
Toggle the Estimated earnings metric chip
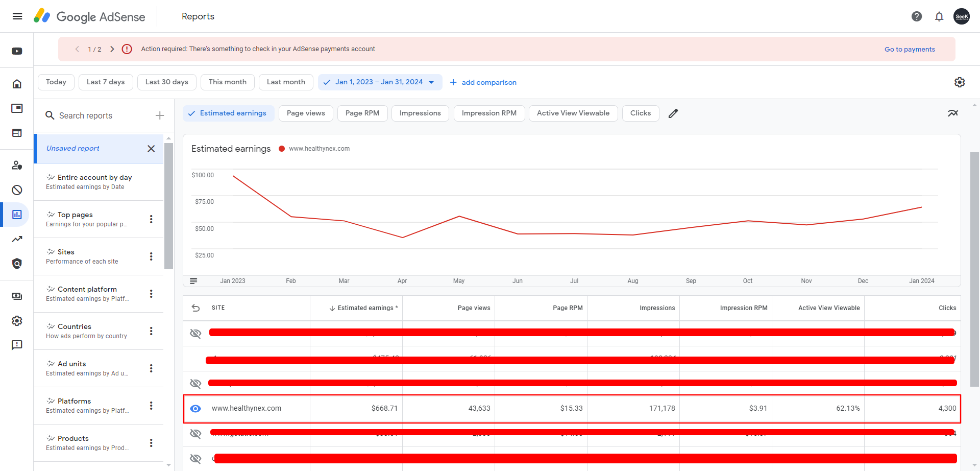228,113
